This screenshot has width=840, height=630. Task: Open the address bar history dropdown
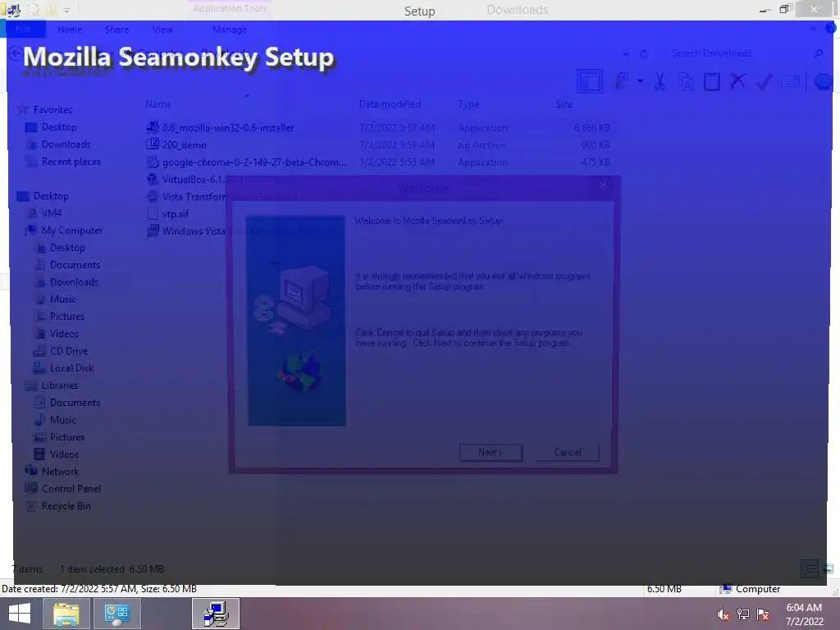[x=626, y=53]
